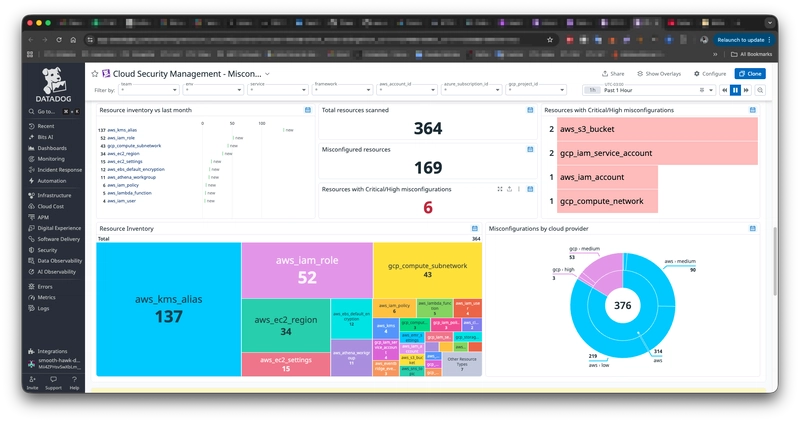Click the Logs sidebar icon
Viewport: 800px width, 422px height.
[31, 308]
